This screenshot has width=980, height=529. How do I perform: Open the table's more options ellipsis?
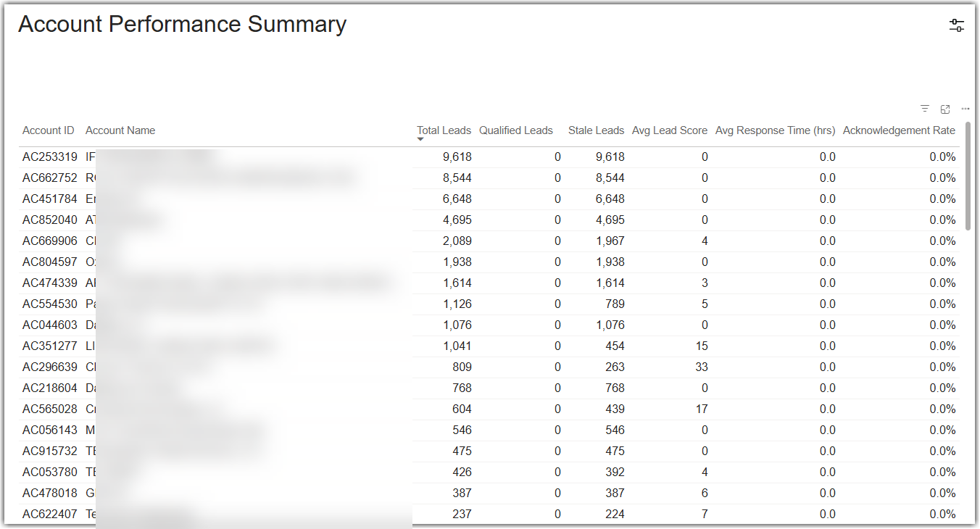966,109
